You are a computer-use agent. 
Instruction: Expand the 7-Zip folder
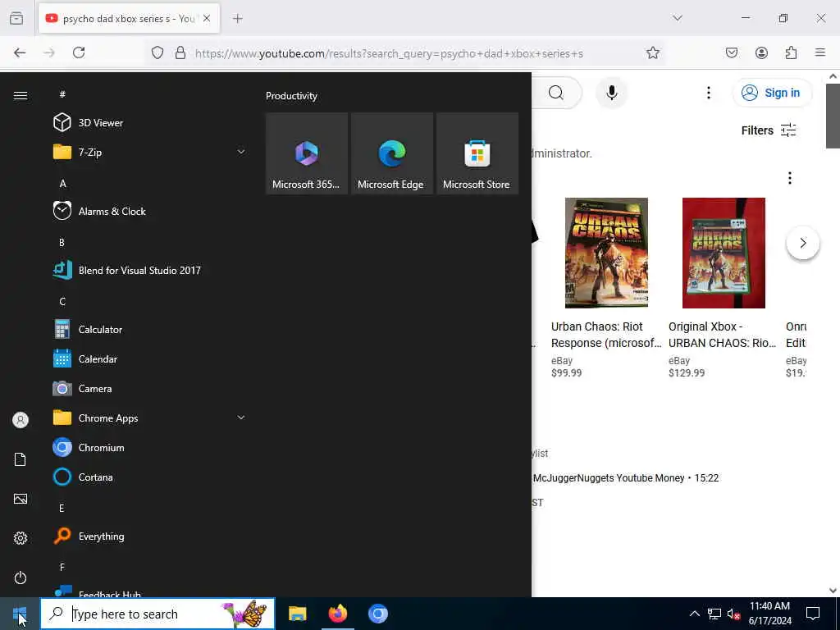tap(150, 152)
